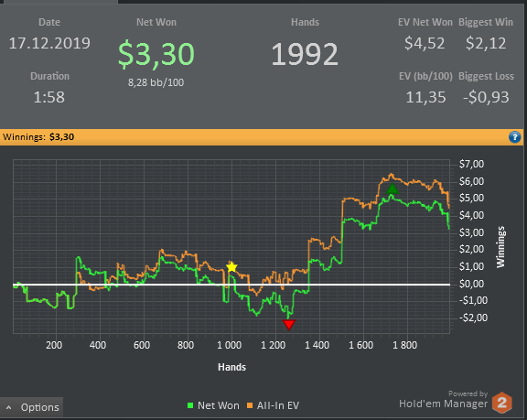527x420 pixels.
Task: Click the Hands count 1992
Action: coord(305,54)
